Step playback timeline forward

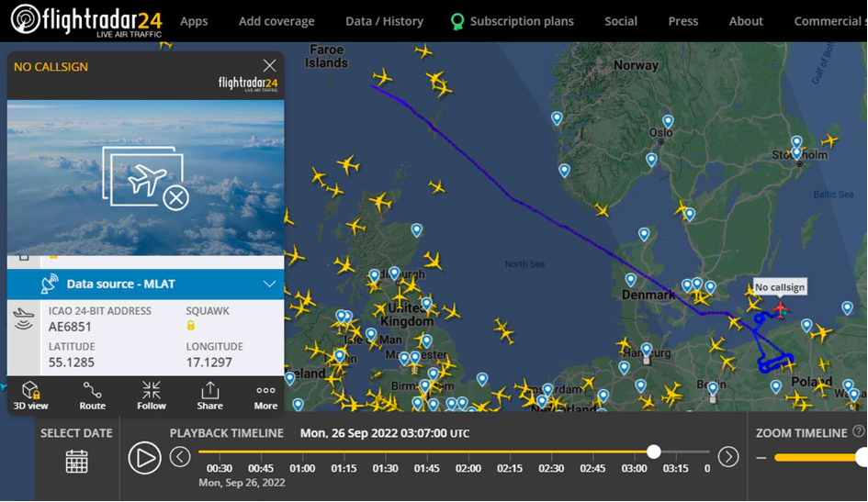coord(727,456)
